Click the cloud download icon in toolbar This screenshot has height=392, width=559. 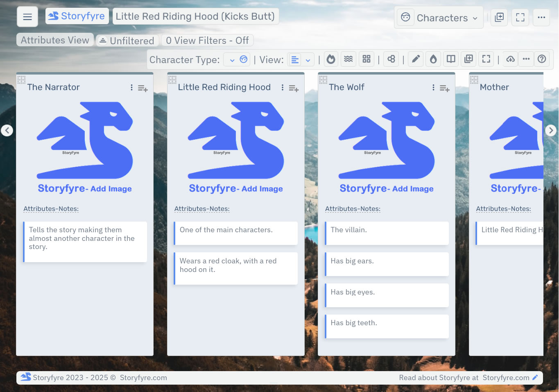(510, 59)
